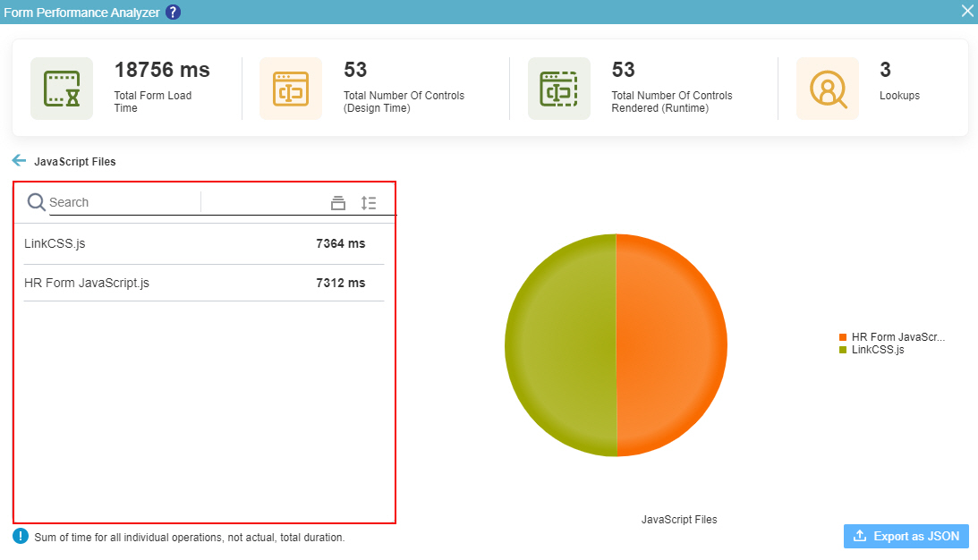The width and height of the screenshot is (978, 560).
Task: Click the LinkCSS.js legend label
Action: pos(878,350)
